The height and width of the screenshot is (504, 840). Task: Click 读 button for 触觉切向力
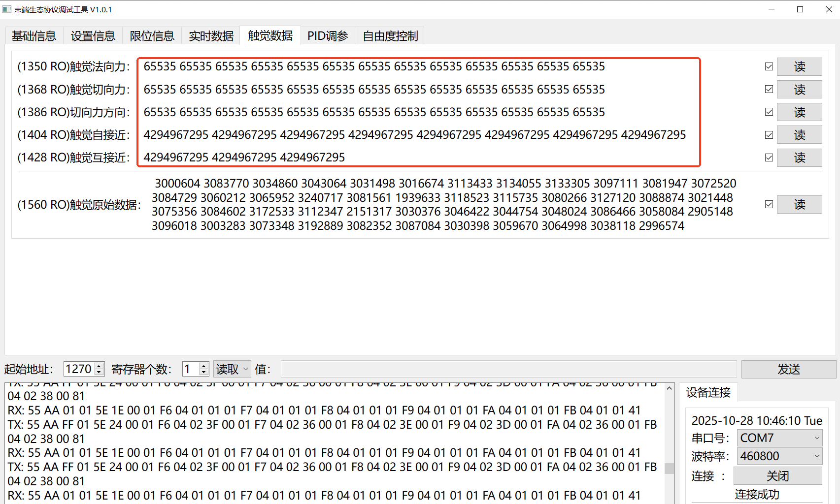pos(799,90)
